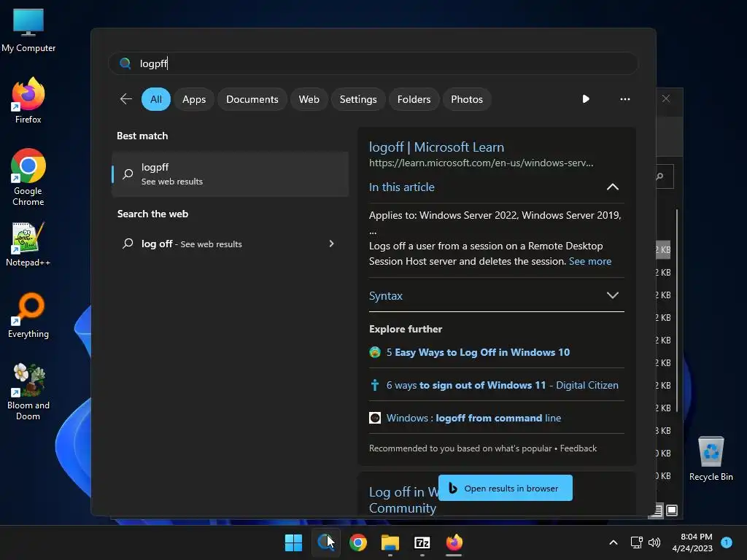Open the volume tray icon
This screenshot has height=560, width=747.
654,542
